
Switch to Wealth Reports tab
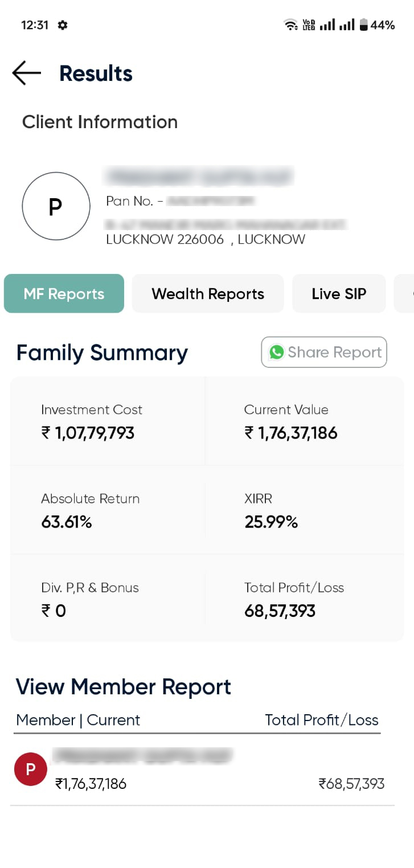(x=208, y=294)
